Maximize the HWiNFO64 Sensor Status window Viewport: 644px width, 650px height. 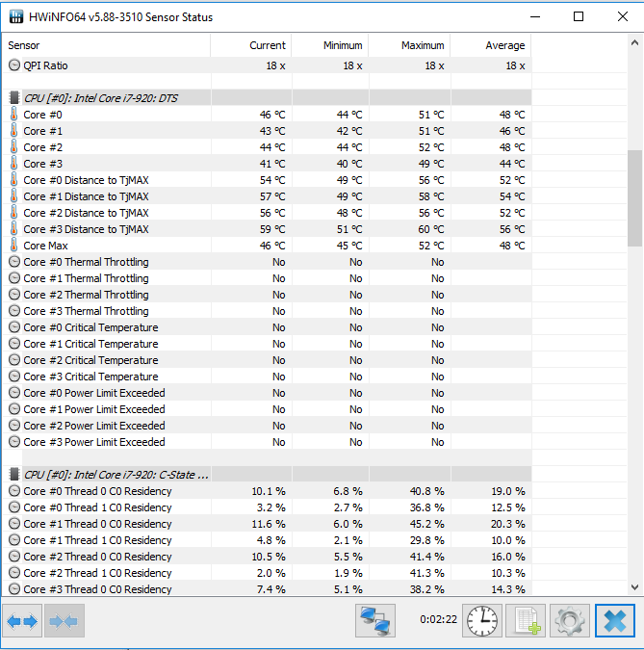pyautogui.click(x=579, y=16)
